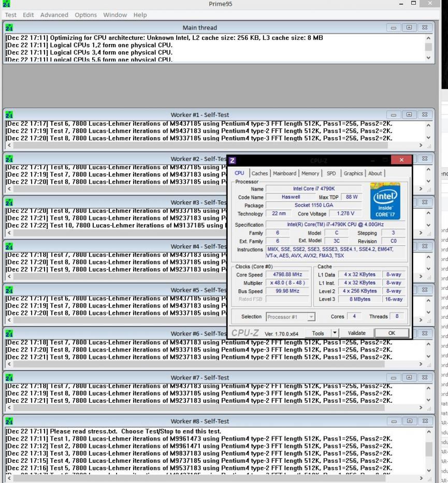448x483 pixels.
Task: Close the Worker #8 window
Action: (425, 421)
